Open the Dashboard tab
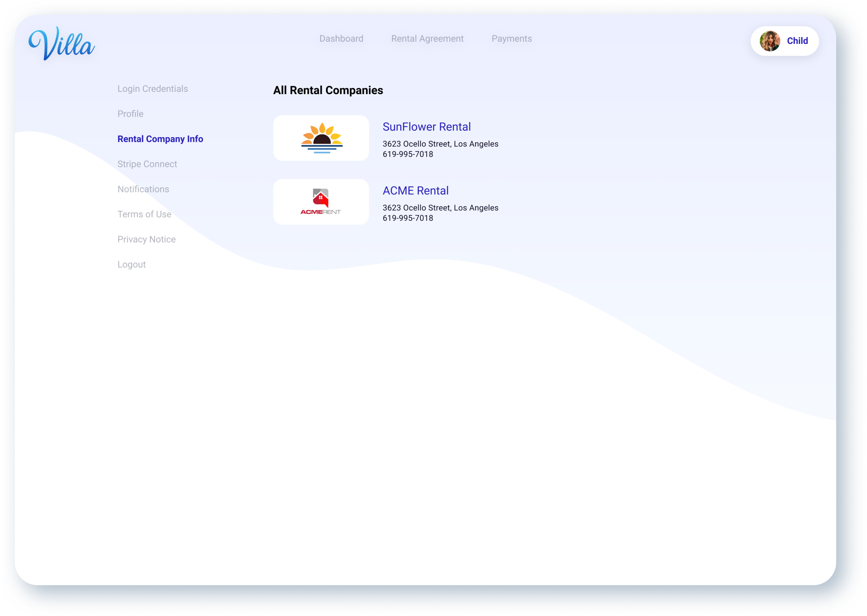This screenshot has width=867, height=616. point(341,39)
